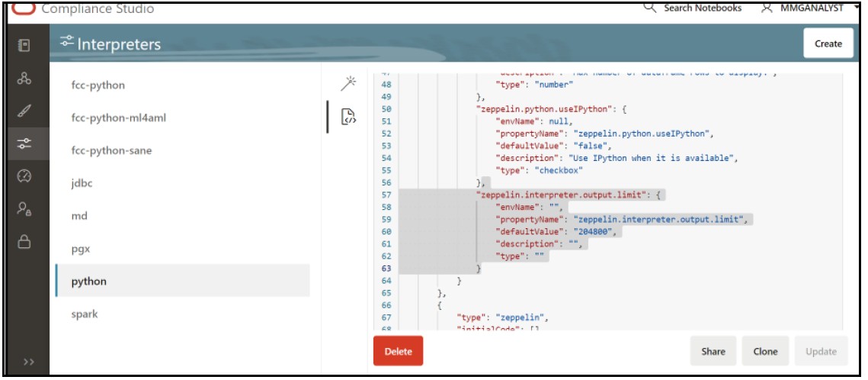Image resolution: width=868 pixels, height=380 pixels.
Task: Click the "204800" default value text
Action: [594, 231]
